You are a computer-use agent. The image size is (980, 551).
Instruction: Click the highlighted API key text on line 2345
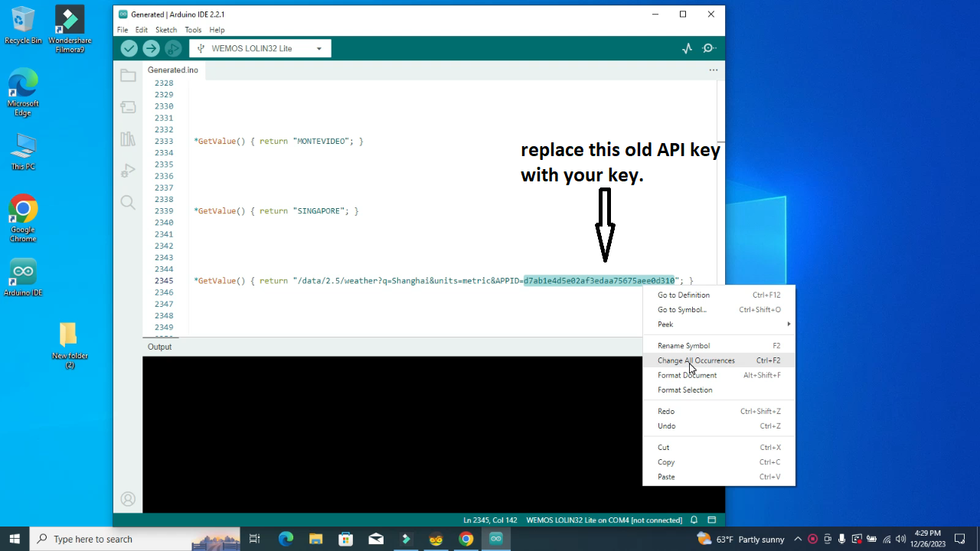[x=599, y=281]
